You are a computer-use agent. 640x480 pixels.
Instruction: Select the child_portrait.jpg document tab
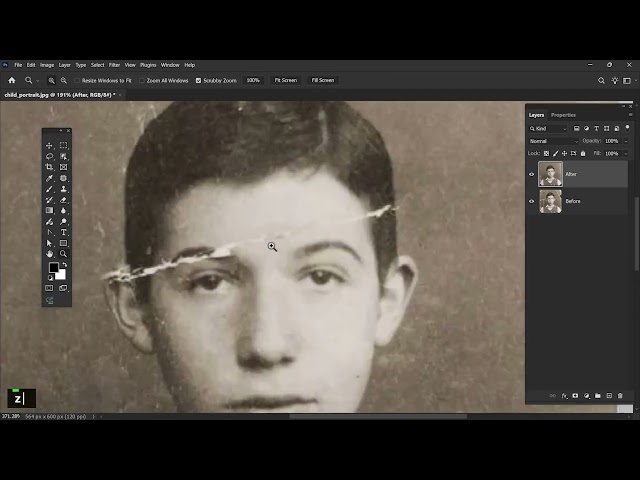click(x=60, y=95)
